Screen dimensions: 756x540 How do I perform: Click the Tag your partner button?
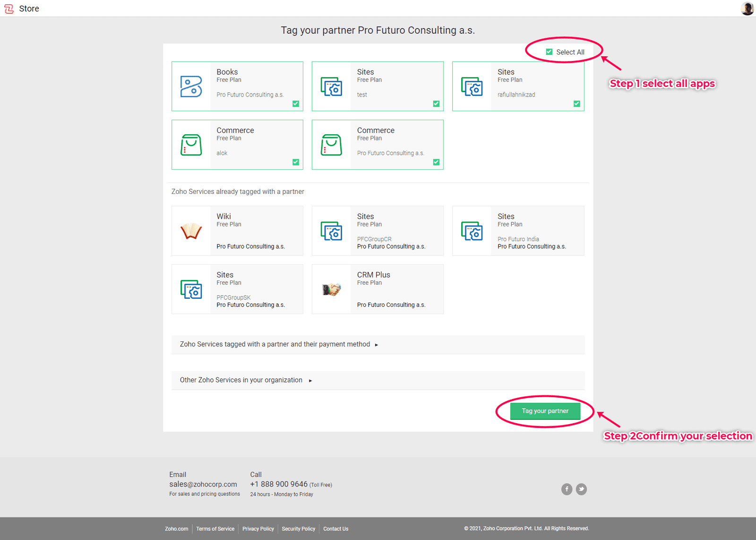click(x=545, y=411)
